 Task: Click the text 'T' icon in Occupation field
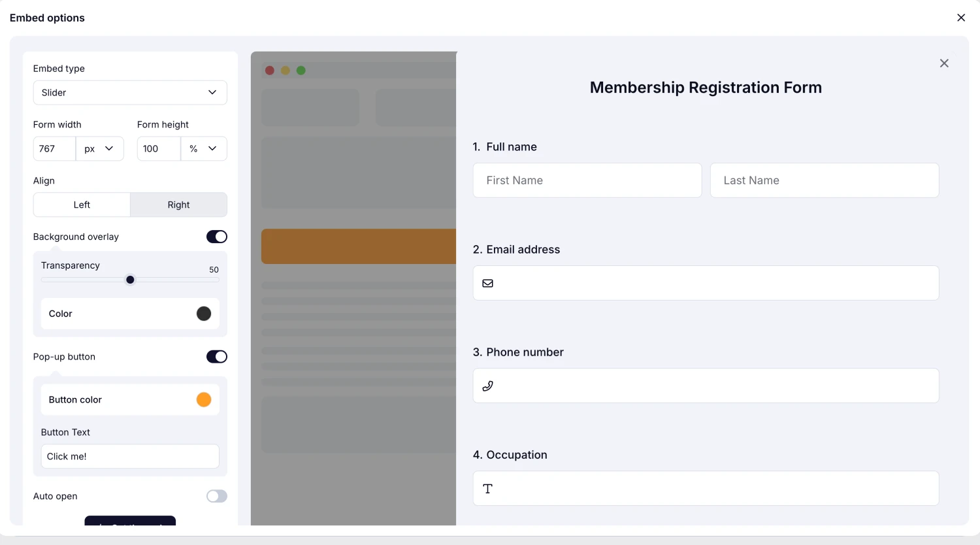(488, 488)
